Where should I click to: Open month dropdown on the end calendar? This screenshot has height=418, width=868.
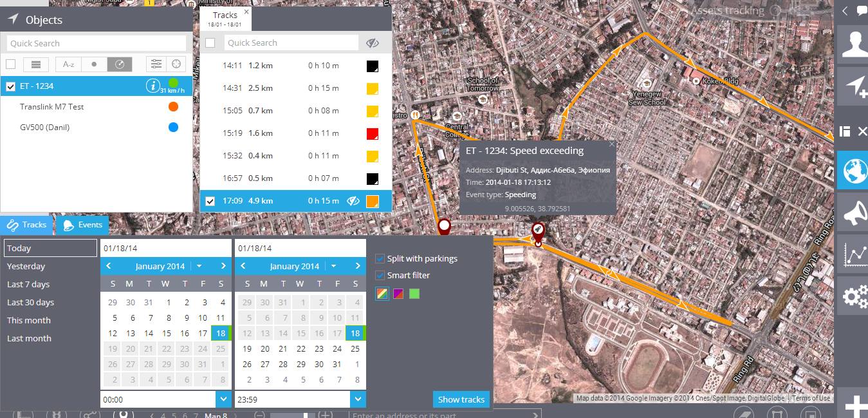point(334,266)
